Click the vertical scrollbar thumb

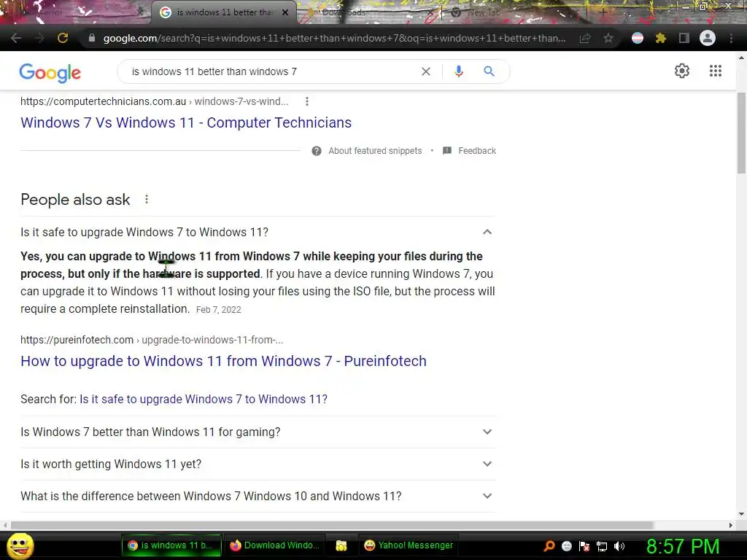(741, 133)
